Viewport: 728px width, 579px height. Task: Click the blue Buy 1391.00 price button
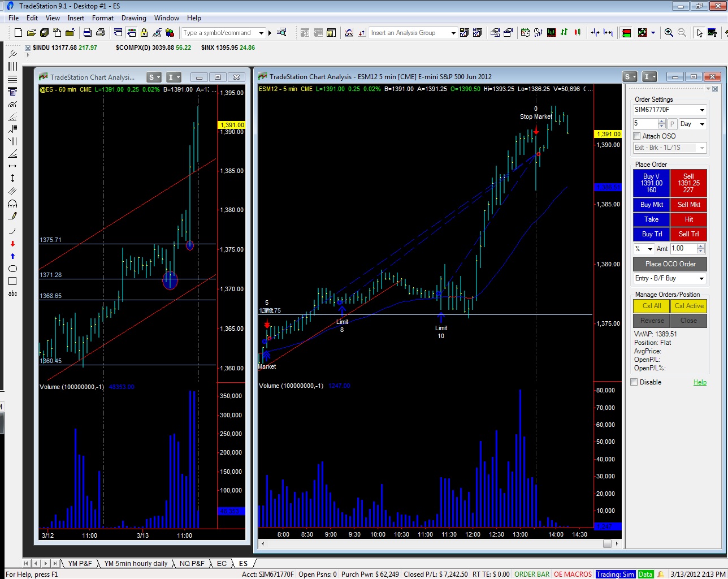(652, 183)
